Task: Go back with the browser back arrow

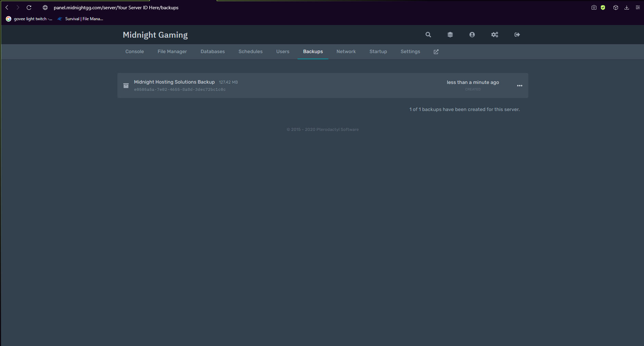Action: click(7, 8)
